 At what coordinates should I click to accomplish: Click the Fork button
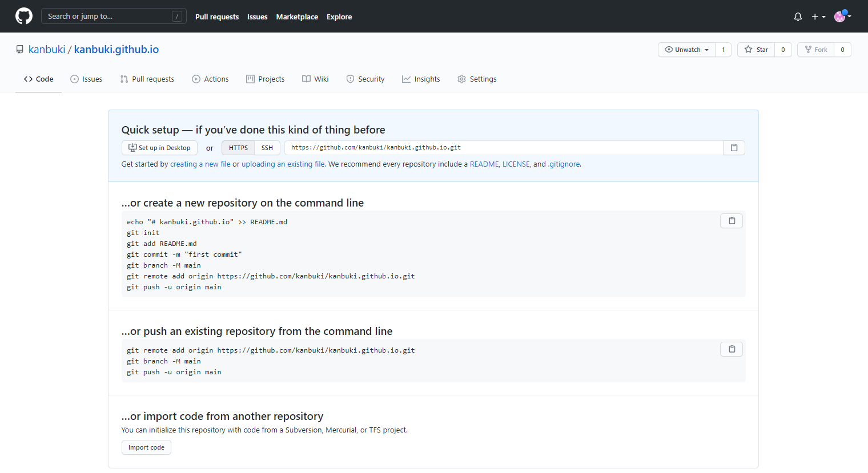[815, 50]
